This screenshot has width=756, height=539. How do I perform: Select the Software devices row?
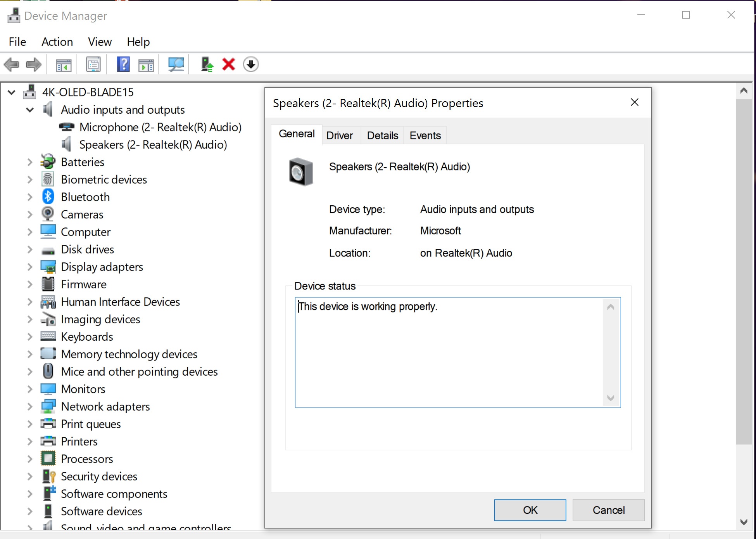pyautogui.click(x=102, y=511)
